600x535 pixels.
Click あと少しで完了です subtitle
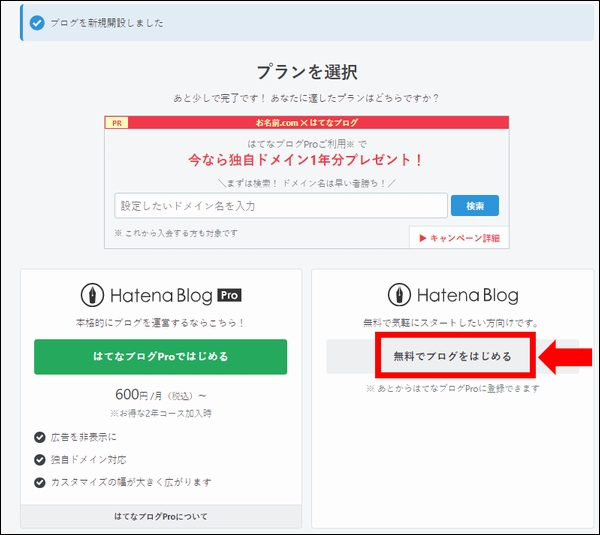pyautogui.click(x=306, y=98)
